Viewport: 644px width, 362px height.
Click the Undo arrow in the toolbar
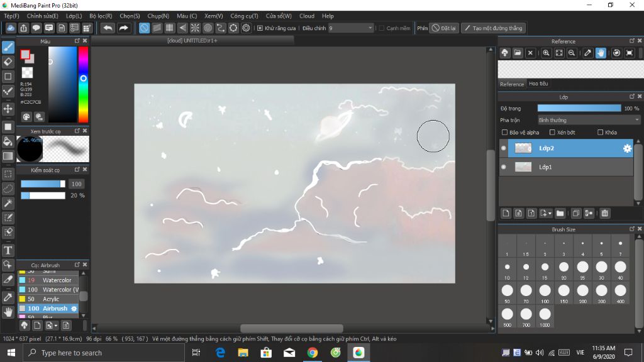pos(108,28)
